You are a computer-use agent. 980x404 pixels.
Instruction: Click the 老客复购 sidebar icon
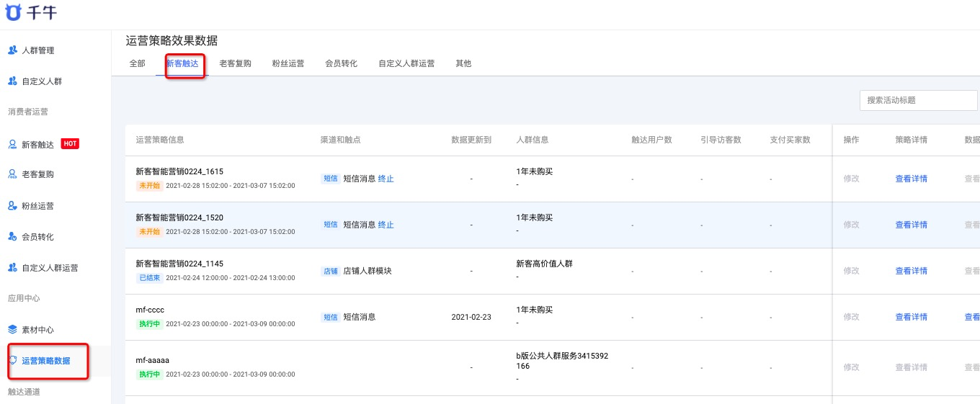(x=12, y=174)
